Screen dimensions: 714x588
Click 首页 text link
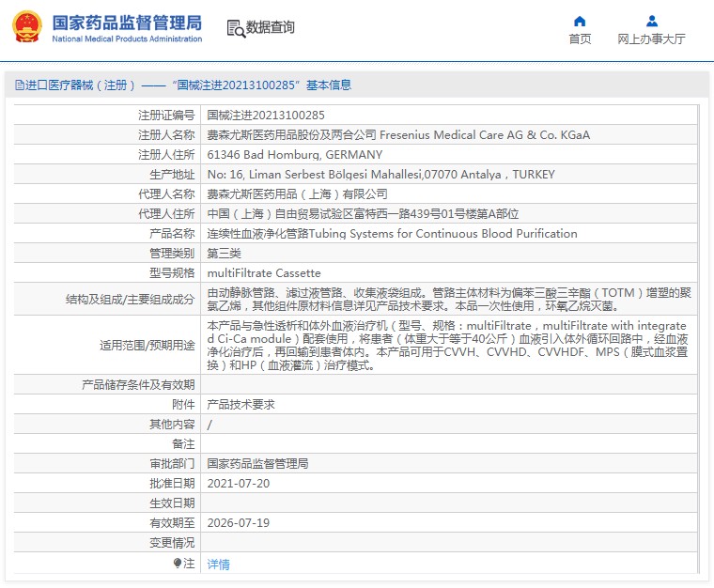pyautogui.click(x=580, y=39)
